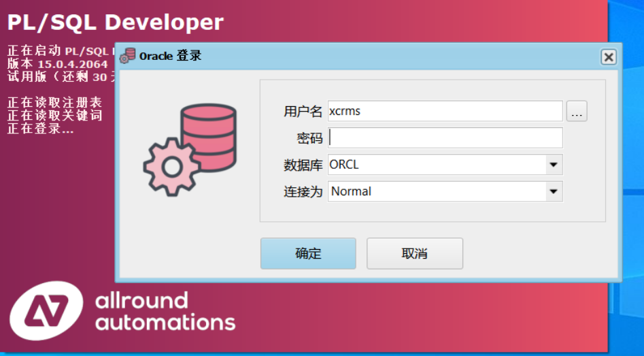Expand the 连接为 dropdown arrow

click(x=554, y=191)
